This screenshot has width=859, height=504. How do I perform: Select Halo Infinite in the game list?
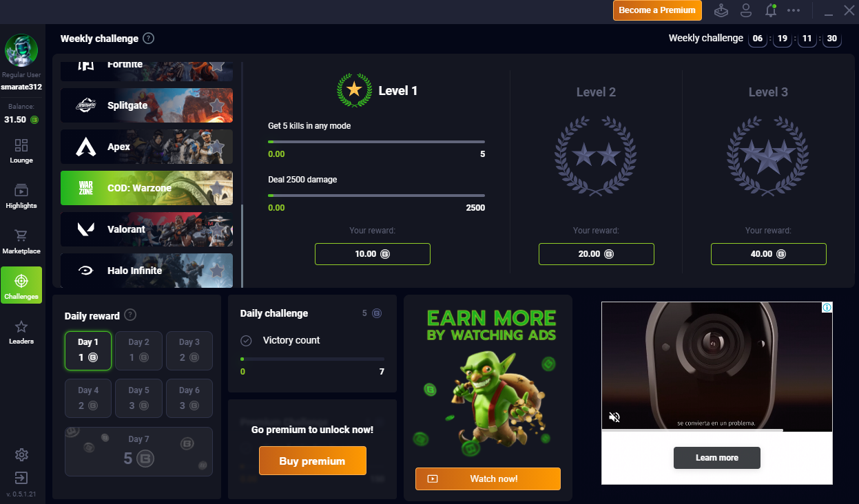coord(147,271)
